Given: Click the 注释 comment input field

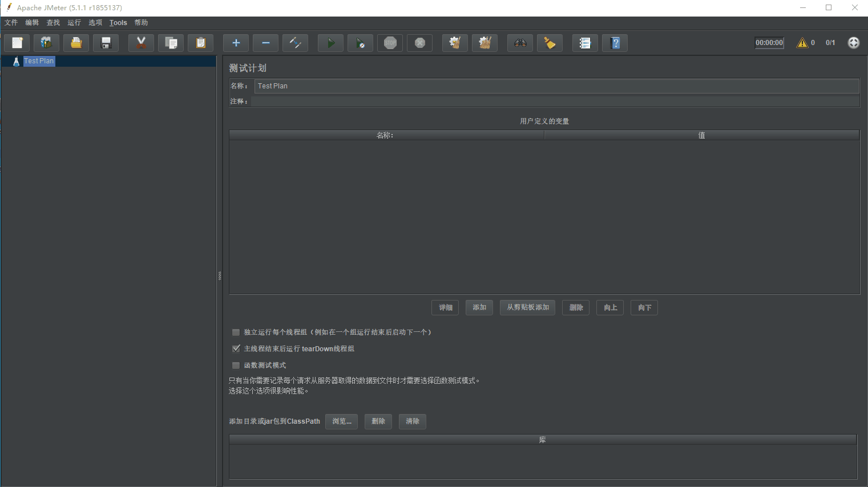Looking at the screenshot, I should (x=555, y=102).
